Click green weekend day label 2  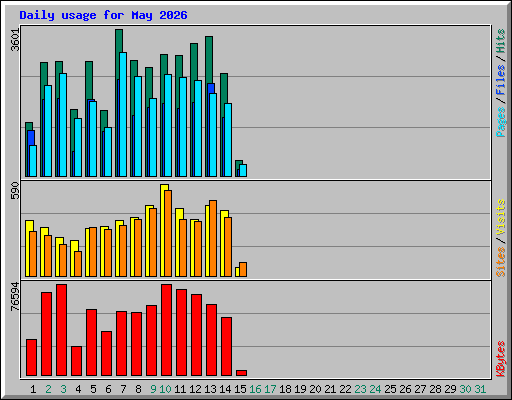(48, 389)
